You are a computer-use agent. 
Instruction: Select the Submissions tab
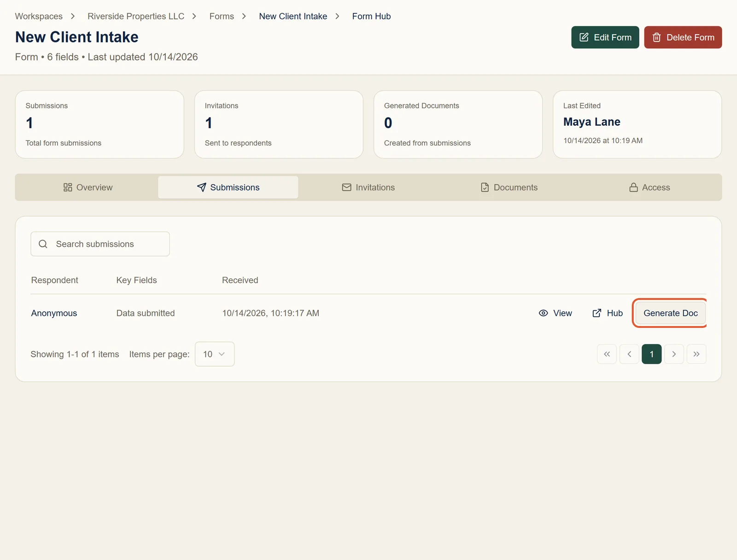click(x=228, y=187)
